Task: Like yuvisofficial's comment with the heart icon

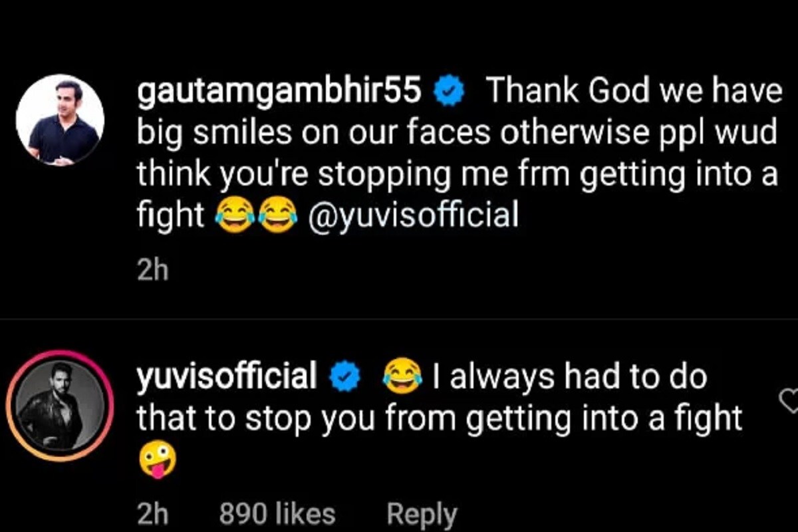Action: pyautogui.click(x=788, y=400)
